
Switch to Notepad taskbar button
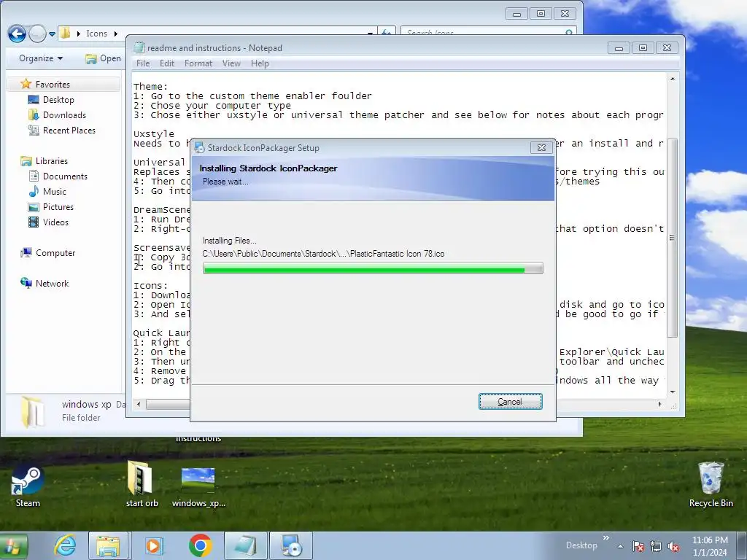pyautogui.click(x=245, y=545)
